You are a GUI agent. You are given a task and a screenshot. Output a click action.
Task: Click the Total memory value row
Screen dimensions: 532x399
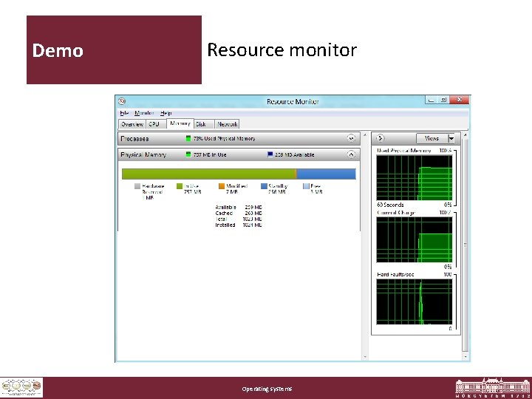[x=239, y=219]
